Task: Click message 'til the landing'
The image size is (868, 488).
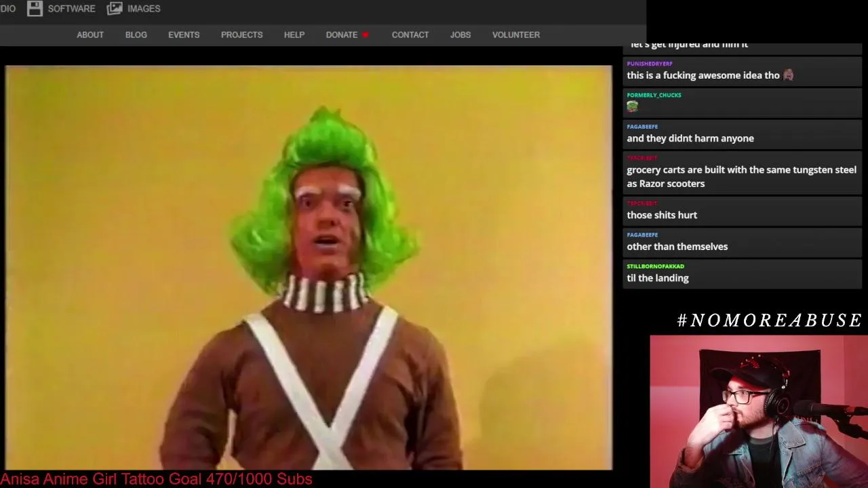Action: pyautogui.click(x=658, y=278)
